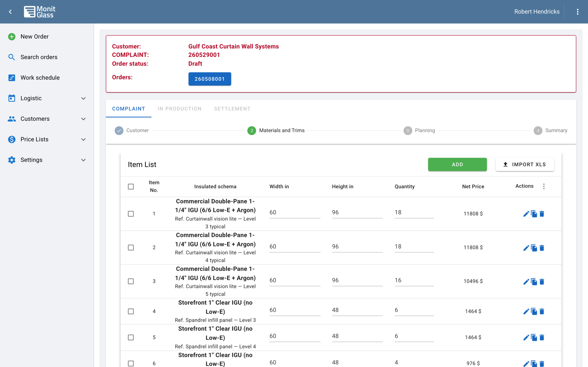Expand the Price Lists chevron
The image size is (588, 367).
83,139
